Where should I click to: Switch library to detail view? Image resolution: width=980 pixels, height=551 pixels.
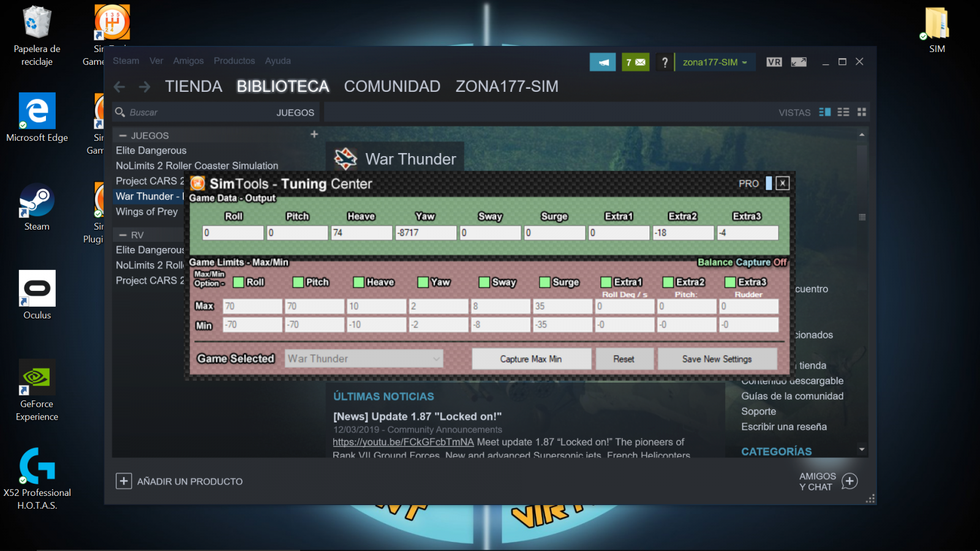(x=825, y=112)
